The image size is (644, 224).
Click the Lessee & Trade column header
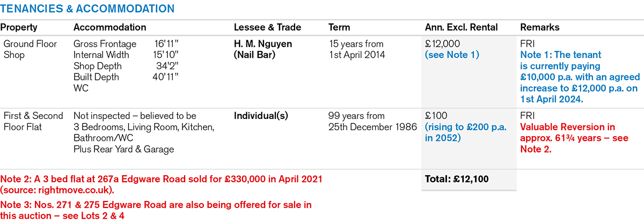[267, 27]
